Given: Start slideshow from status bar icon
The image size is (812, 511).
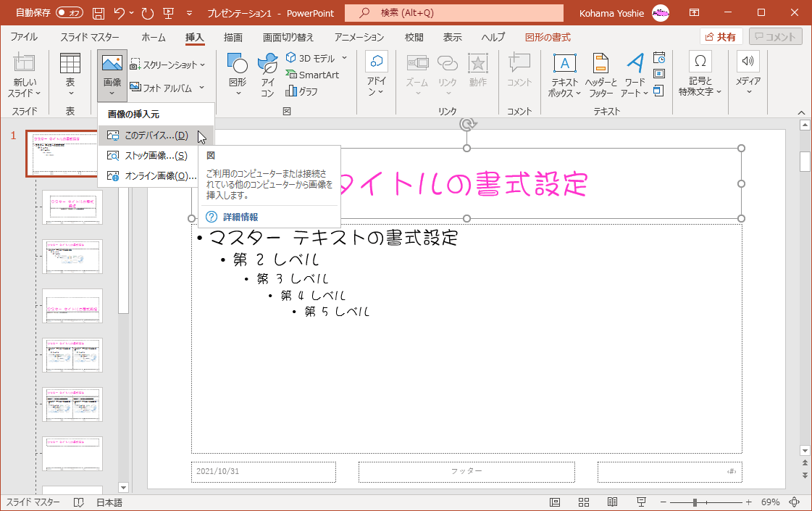Looking at the screenshot, I should [x=641, y=502].
